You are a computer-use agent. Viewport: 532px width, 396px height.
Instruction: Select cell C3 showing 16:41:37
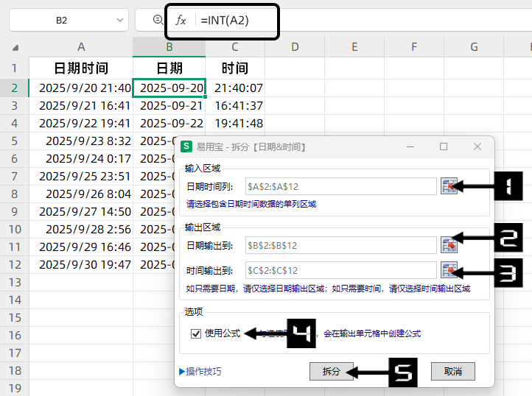tap(236, 106)
